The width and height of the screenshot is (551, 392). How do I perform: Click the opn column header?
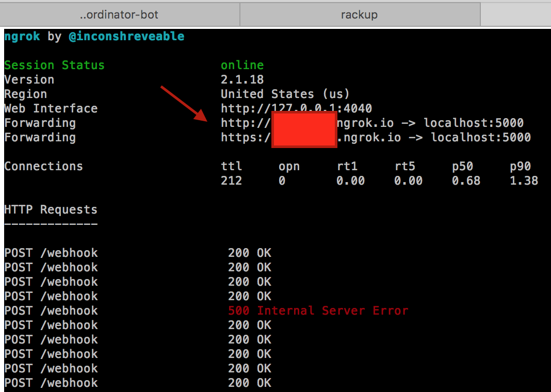click(x=289, y=166)
